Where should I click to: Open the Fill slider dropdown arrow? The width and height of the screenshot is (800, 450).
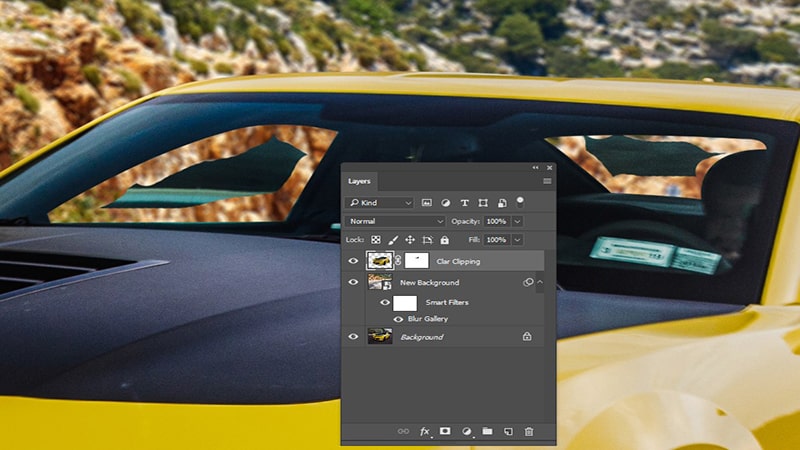tap(517, 240)
